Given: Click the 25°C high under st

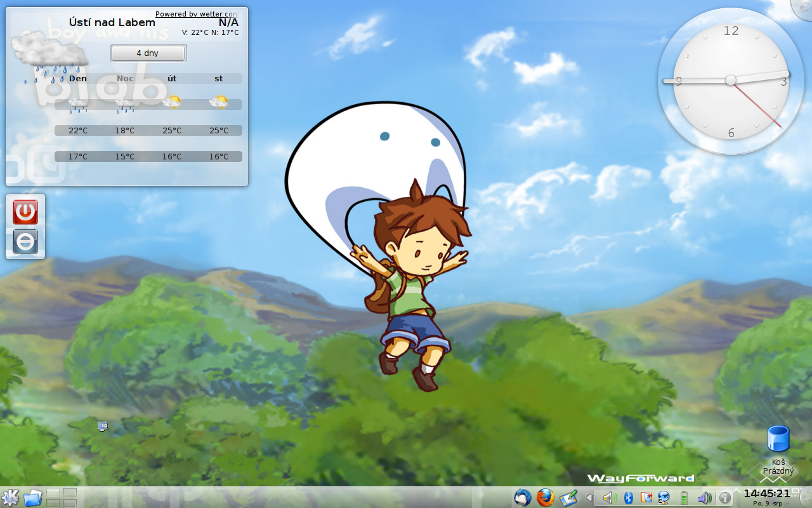Looking at the screenshot, I should click(x=219, y=131).
